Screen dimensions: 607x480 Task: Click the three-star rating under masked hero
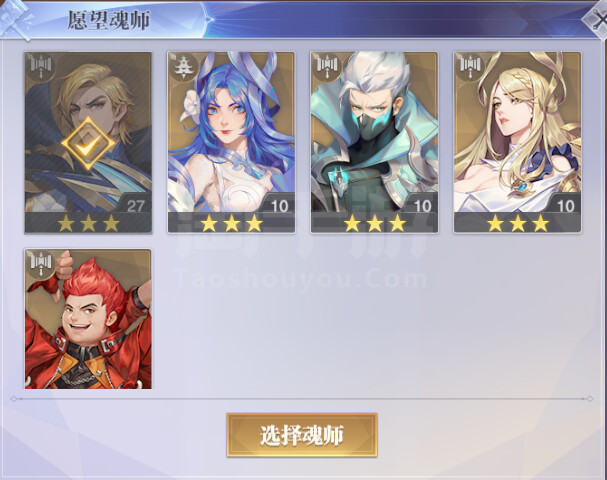coord(375,223)
